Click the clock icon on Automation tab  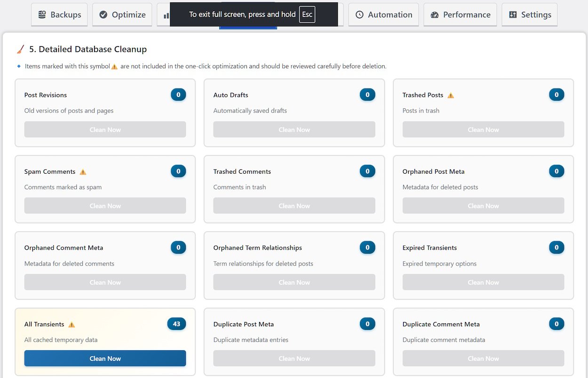coord(359,15)
